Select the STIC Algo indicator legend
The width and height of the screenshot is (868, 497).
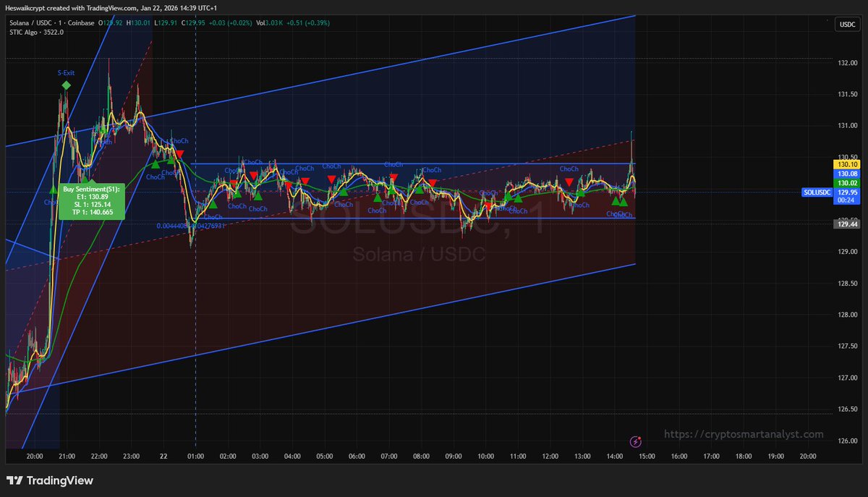coord(35,32)
